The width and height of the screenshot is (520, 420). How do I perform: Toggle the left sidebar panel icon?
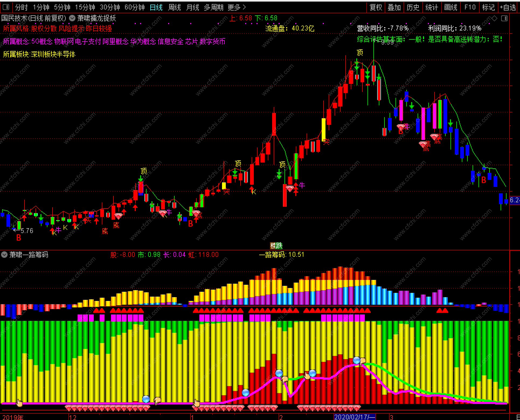tap(6, 7)
